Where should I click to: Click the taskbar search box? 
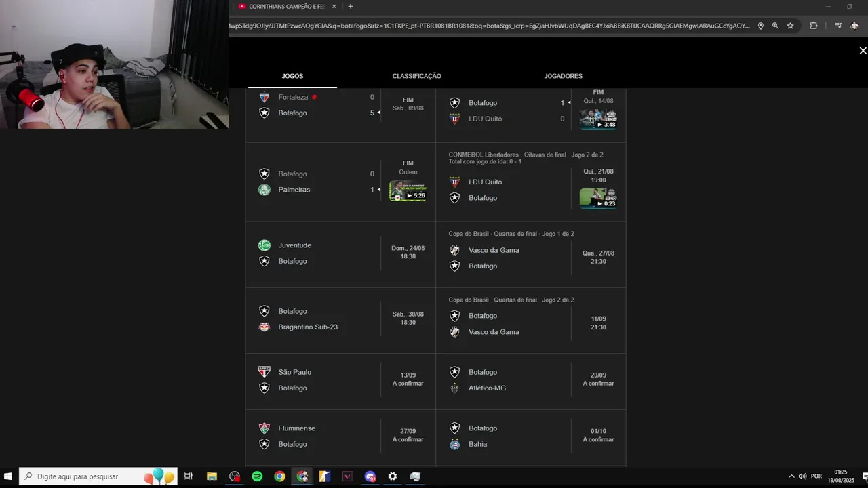click(x=98, y=476)
